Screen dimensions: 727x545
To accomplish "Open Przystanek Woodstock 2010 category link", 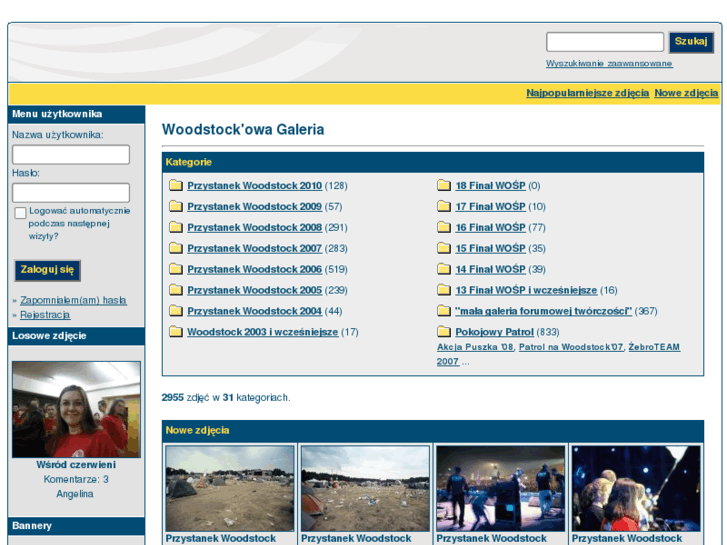I will coord(255,186).
